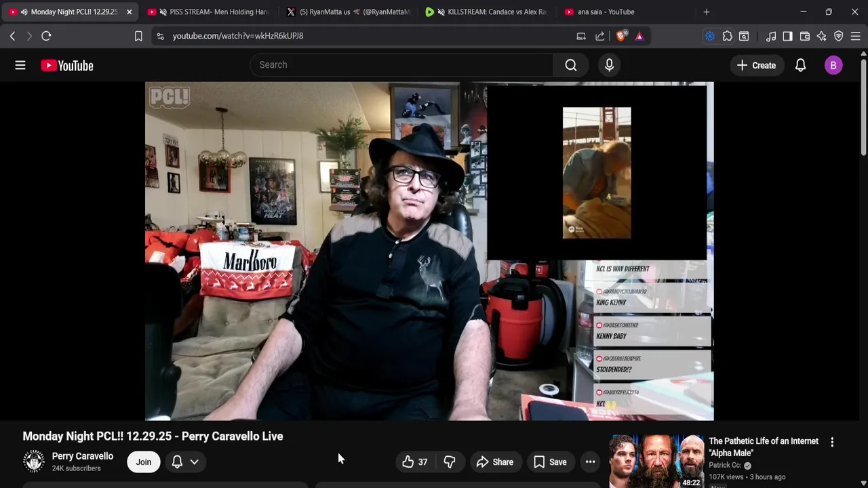The width and height of the screenshot is (868, 488).
Task: Open the blue circular extension icon
Action: [710, 36]
